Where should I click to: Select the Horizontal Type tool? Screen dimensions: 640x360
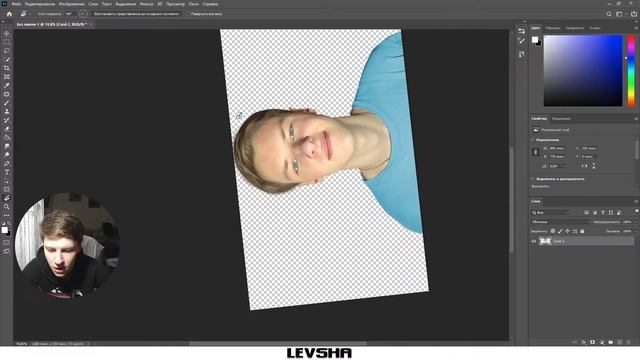click(x=7, y=172)
